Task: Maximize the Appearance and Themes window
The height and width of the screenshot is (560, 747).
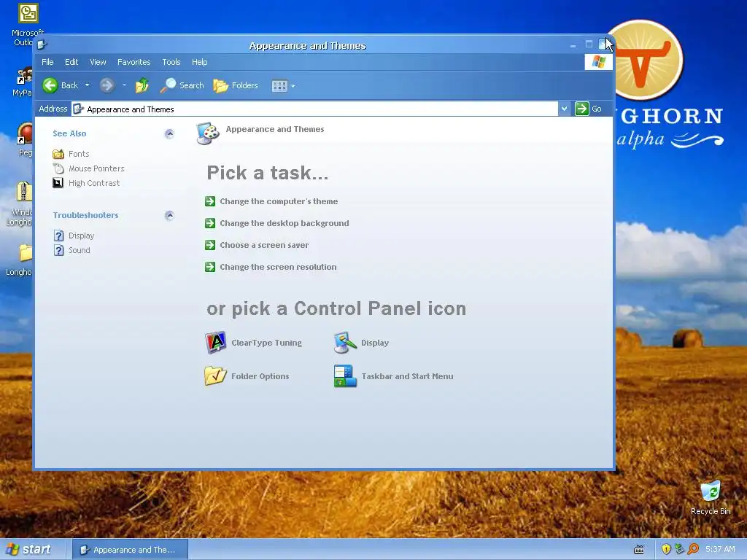Action: (x=589, y=44)
